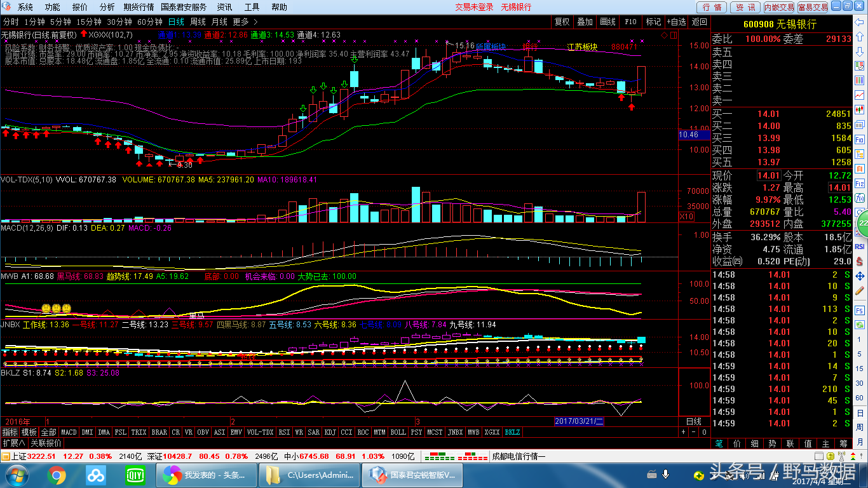868x488 pixels.
Task: Select the candlestick chart icon in the sidebar
Action: [x=860, y=110]
